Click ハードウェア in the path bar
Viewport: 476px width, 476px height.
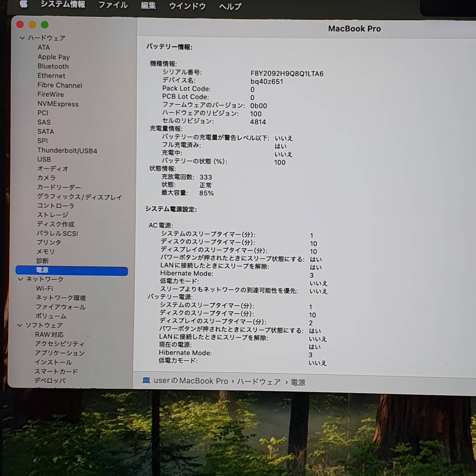(259, 382)
